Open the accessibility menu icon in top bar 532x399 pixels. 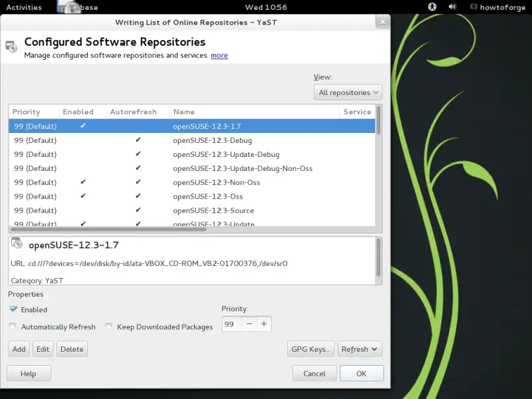(432, 7)
